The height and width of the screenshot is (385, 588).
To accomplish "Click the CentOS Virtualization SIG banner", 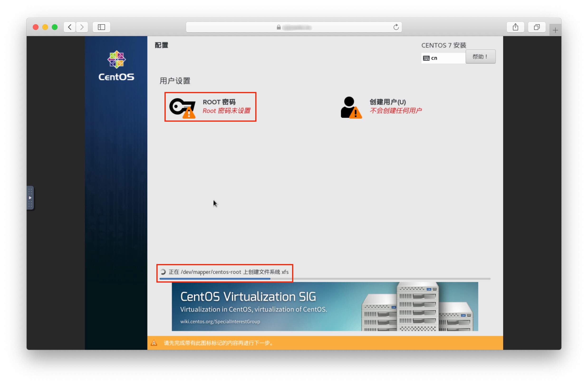I will tap(325, 306).
